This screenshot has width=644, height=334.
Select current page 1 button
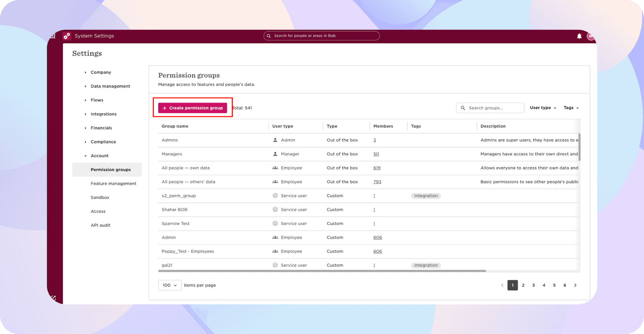coord(513,285)
